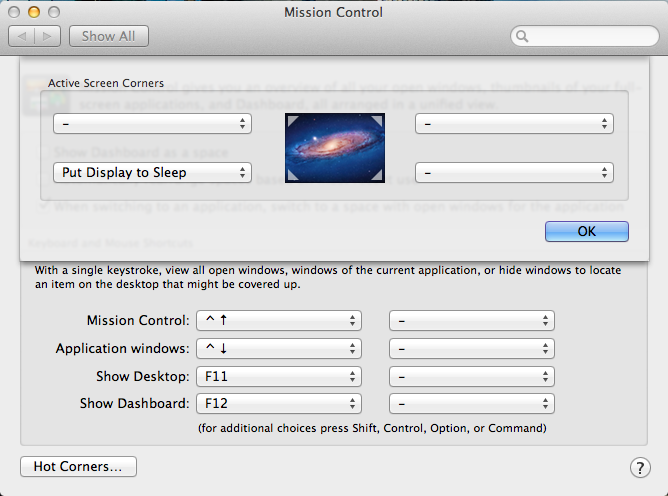668x496 pixels.
Task: Open the Put Display to Sleep dropdown
Action: [x=153, y=173]
